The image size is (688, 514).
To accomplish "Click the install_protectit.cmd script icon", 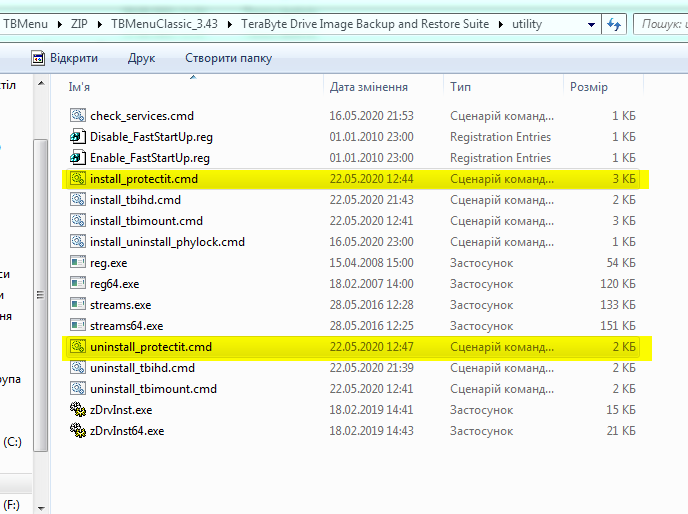I will click(x=78, y=179).
